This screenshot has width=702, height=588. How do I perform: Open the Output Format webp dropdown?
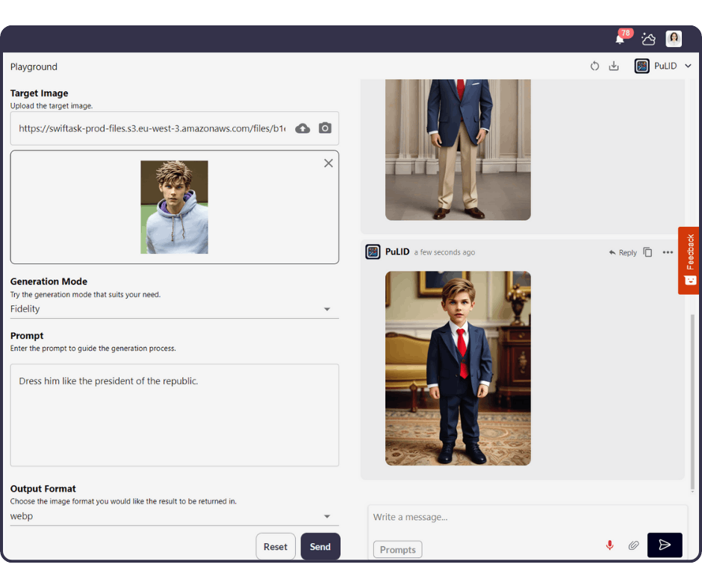pyautogui.click(x=326, y=516)
